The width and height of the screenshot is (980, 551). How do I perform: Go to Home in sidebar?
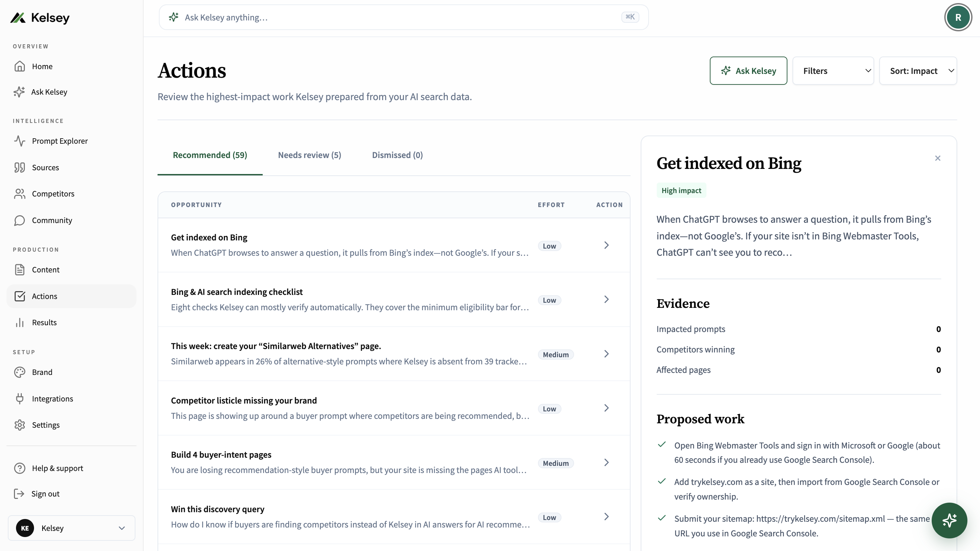[x=71, y=66]
